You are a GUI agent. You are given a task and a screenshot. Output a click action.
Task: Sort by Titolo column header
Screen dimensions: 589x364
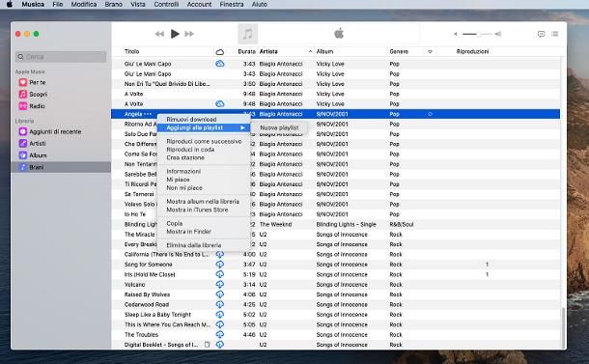pyautogui.click(x=132, y=51)
